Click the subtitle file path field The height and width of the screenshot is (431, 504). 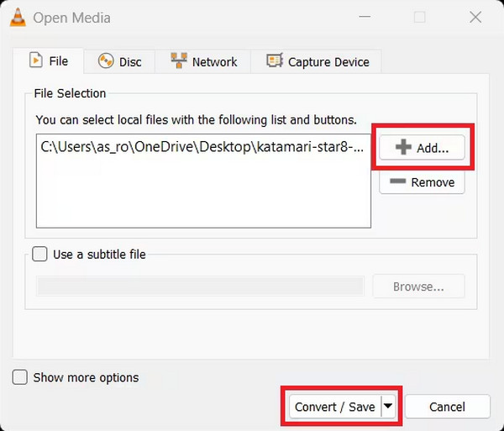click(x=200, y=286)
